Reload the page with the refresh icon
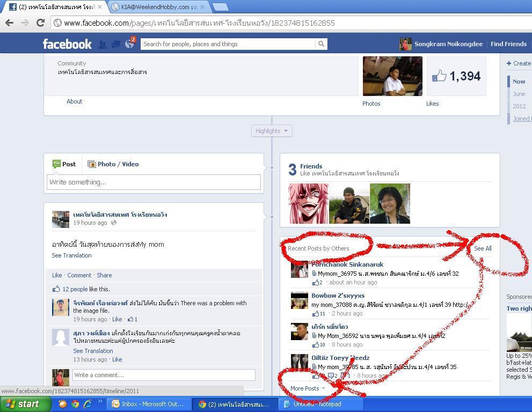 (x=40, y=23)
